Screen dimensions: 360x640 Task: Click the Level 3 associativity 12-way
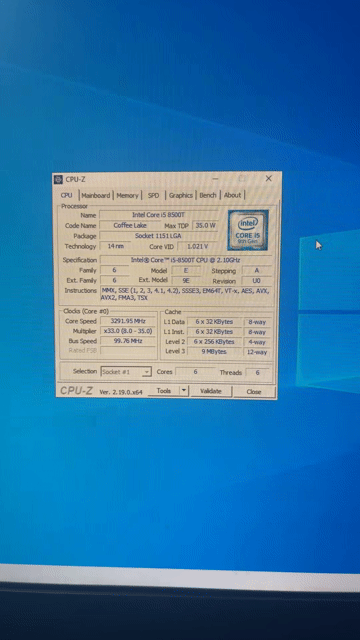(257, 352)
